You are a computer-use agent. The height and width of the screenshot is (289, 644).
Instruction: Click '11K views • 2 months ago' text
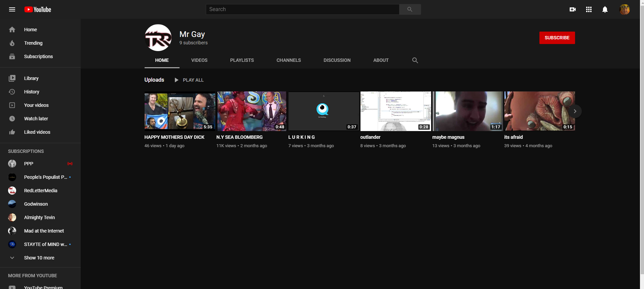pyautogui.click(x=242, y=146)
